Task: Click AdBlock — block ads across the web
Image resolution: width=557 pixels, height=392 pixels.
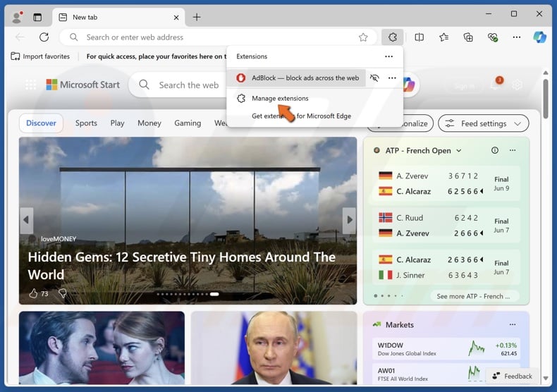Action: click(x=297, y=78)
